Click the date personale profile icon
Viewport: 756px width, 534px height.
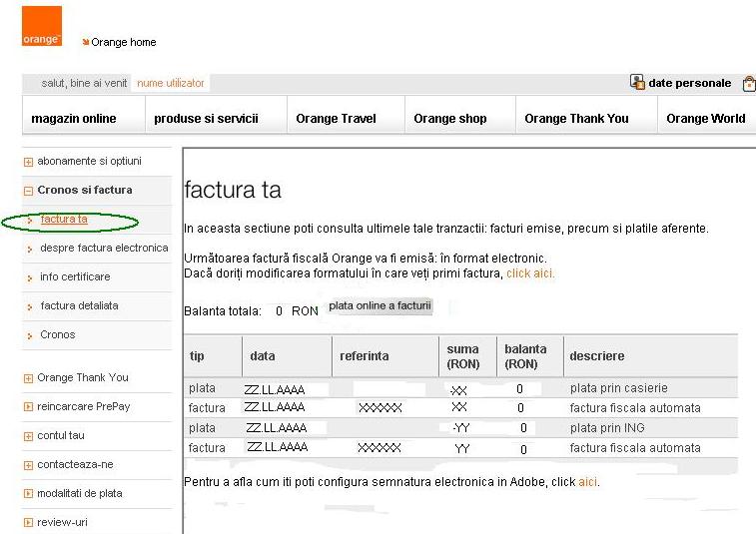(x=637, y=83)
